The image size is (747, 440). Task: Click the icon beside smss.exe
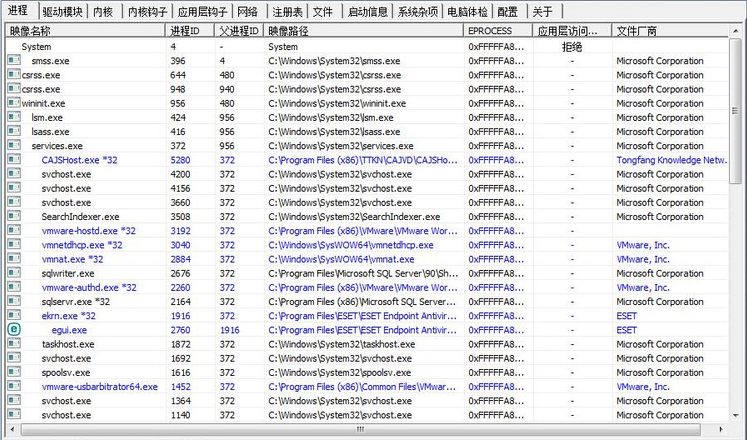point(14,60)
